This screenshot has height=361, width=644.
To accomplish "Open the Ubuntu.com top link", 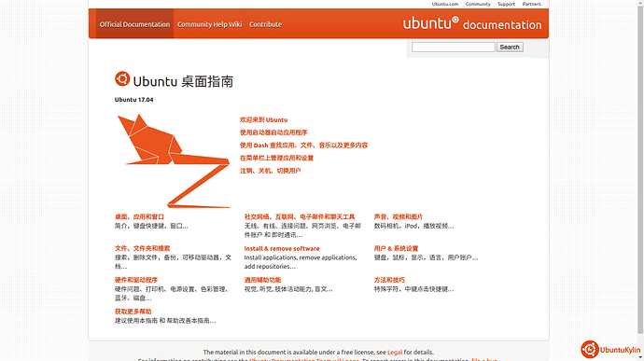I will (x=445, y=4).
